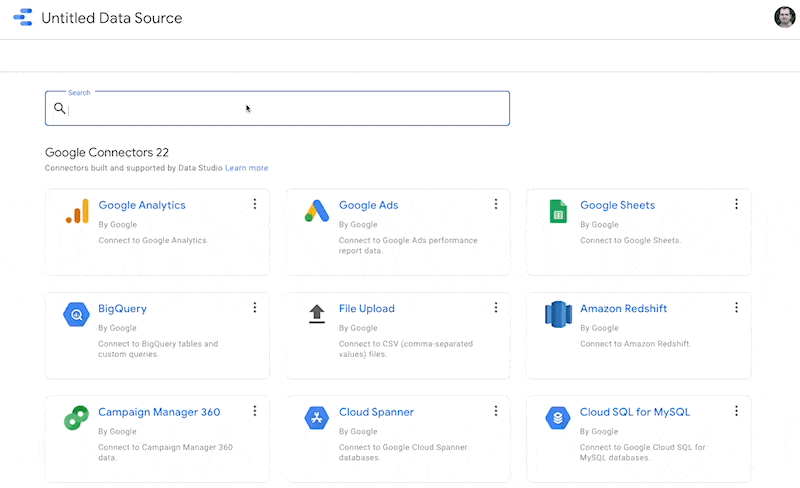
Task: Select the Campaign Manager 360 title
Action: click(x=159, y=412)
